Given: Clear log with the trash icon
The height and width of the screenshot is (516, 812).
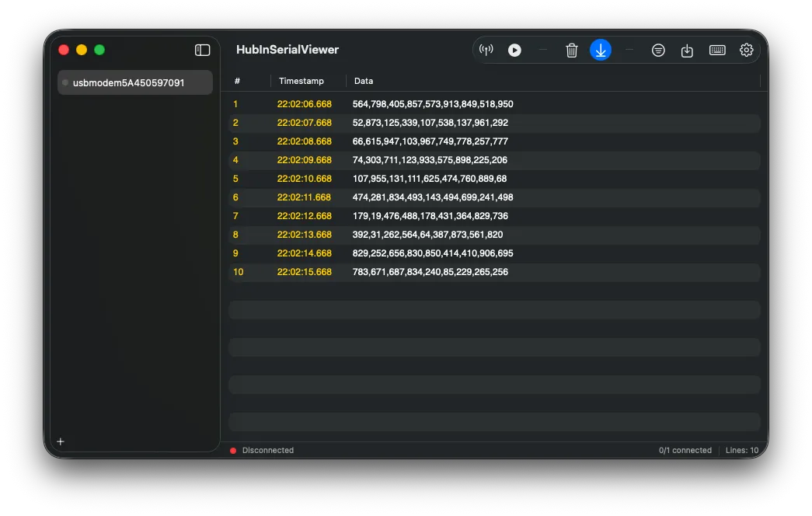Looking at the screenshot, I should [x=572, y=51].
